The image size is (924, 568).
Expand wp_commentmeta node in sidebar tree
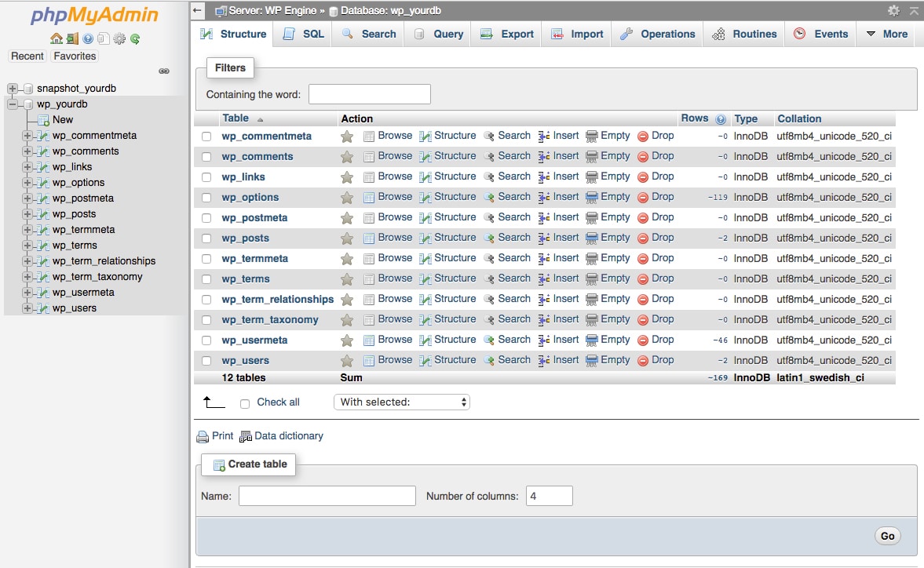pyautogui.click(x=27, y=136)
